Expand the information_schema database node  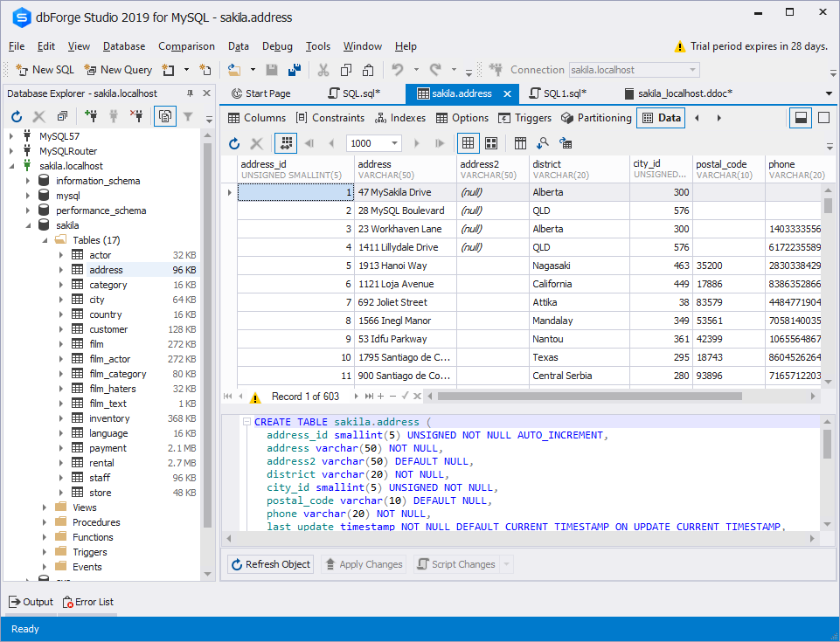point(28,181)
